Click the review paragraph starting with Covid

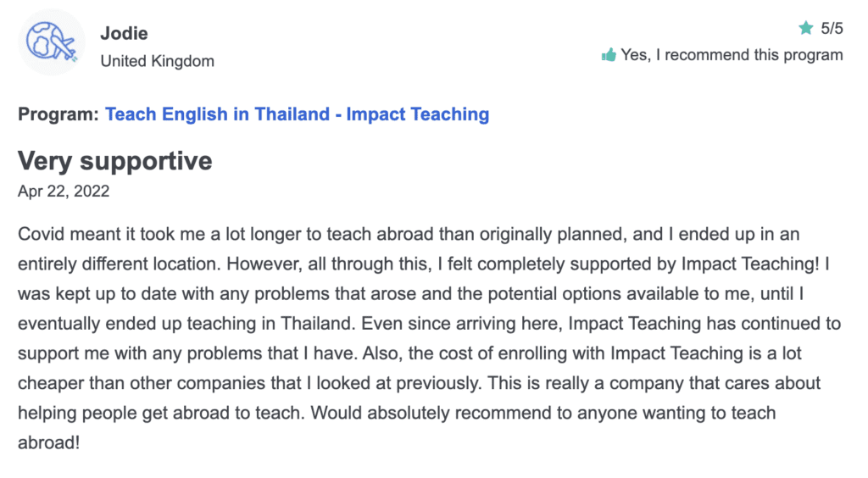point(430,338)
